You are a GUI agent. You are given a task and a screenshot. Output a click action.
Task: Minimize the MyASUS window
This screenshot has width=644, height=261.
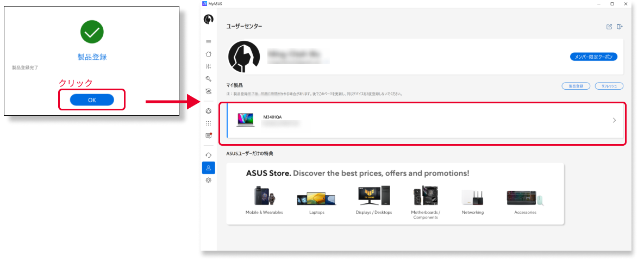[599, 4]
